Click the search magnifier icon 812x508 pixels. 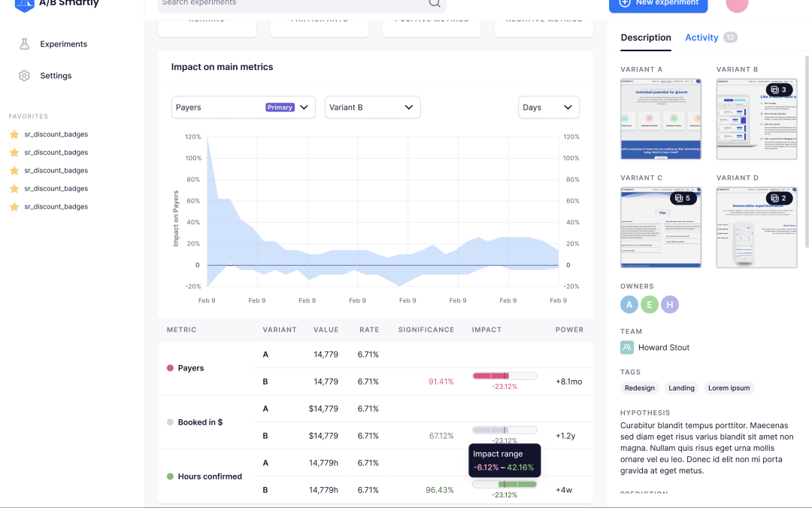435,3
